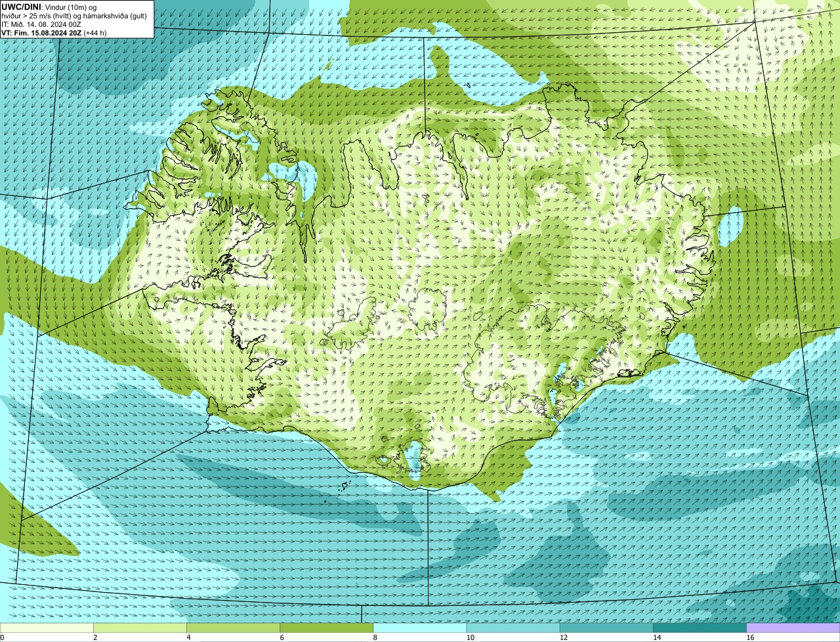Click the 6–8 m/s olive green legend swatch

326,628
